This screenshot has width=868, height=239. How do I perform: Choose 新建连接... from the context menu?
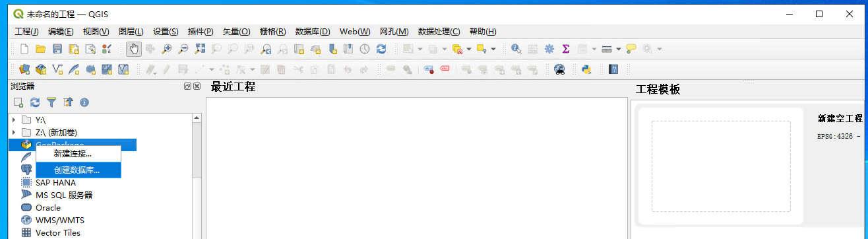point(78,153)
